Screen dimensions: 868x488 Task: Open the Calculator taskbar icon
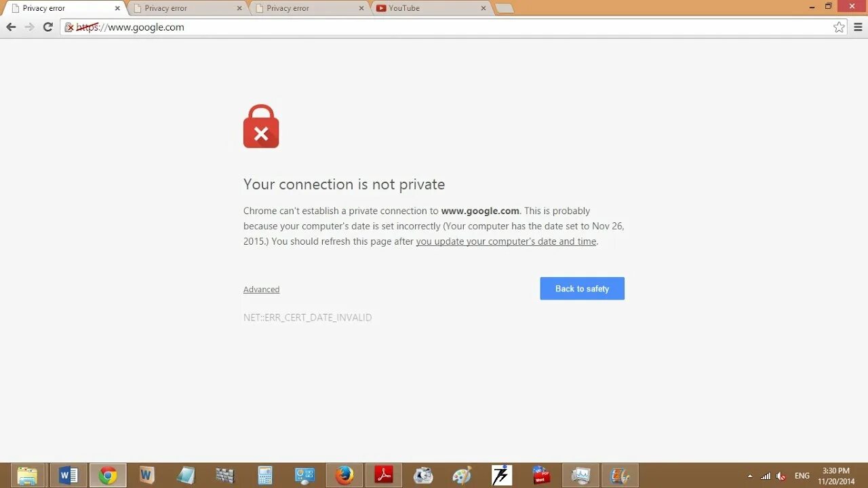[x=264, y=476]
